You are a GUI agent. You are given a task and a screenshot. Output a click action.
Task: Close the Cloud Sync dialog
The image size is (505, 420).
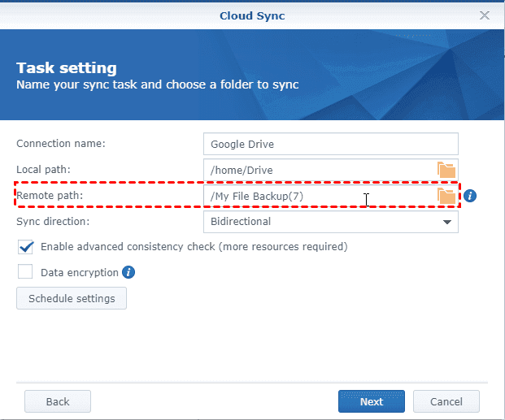[x=485, y=15]
